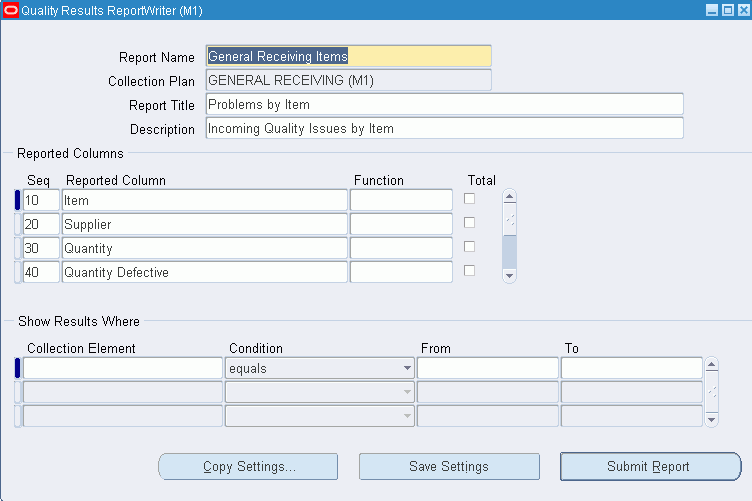Click the Report Name field
The width and height of the screenshot is (752, 501).
(349, 56)
